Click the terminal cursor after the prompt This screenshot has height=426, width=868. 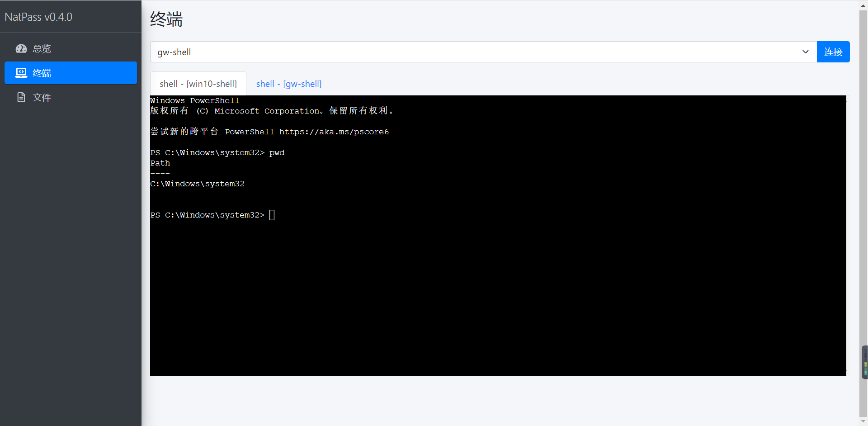pyautogui.click(x=272, y=215)
